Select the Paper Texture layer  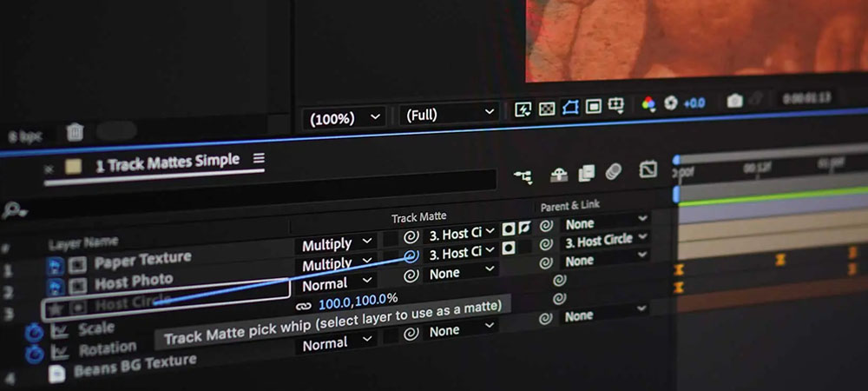pos(143,260)
